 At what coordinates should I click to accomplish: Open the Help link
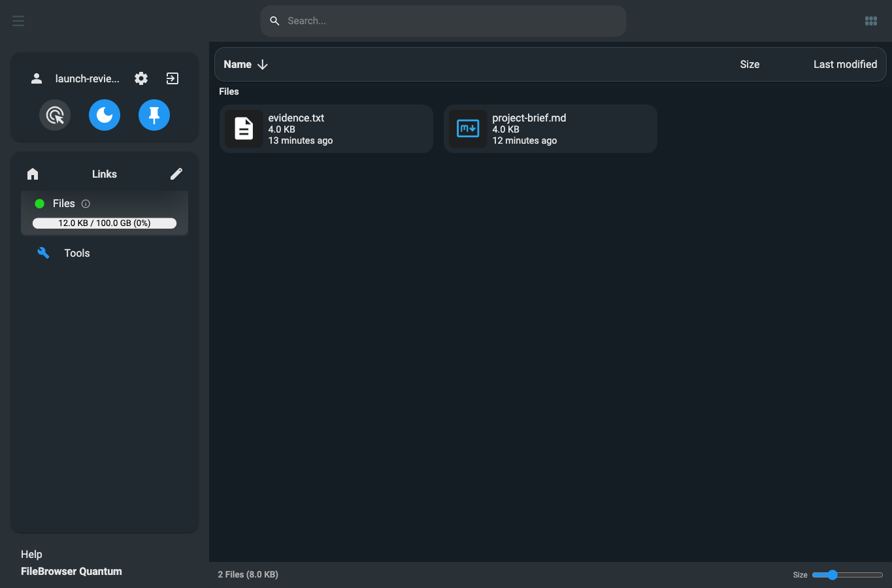tap(31, 554)
